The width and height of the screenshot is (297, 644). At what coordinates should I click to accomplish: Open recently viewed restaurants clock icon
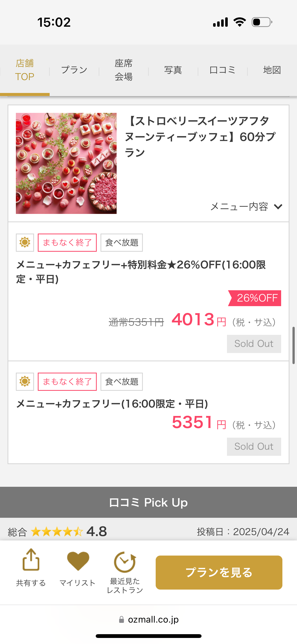[x=125, y=562]
